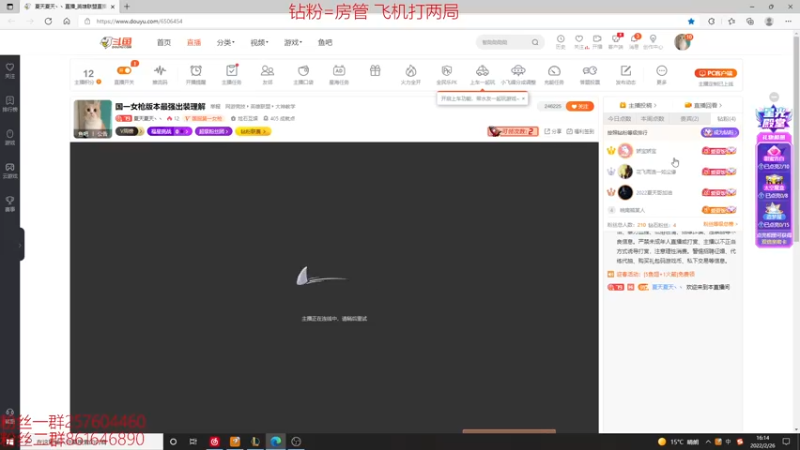This screenshot has height=450, width=800.
Task: Click the flame full-power icon
Action: pos(411,70)
